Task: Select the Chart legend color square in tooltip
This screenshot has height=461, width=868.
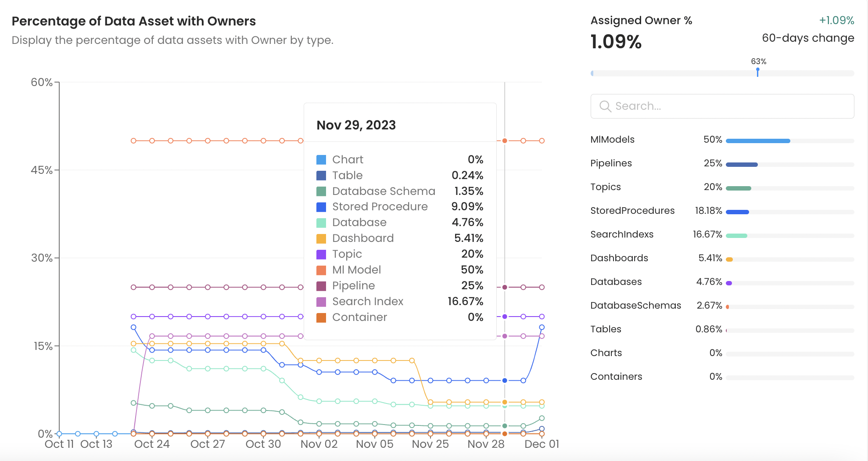Action: click(322, 159)
